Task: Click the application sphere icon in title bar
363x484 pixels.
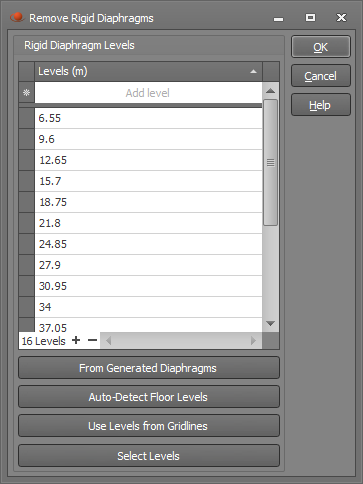Action: pos(17,17)
